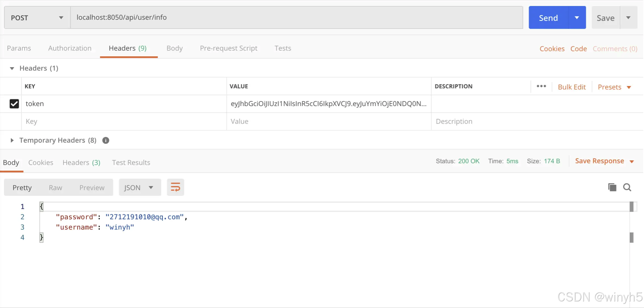This screenshot has width=644, height=308.
Task: Open the response Headers (3) tab
Action: tap(81, 162)
